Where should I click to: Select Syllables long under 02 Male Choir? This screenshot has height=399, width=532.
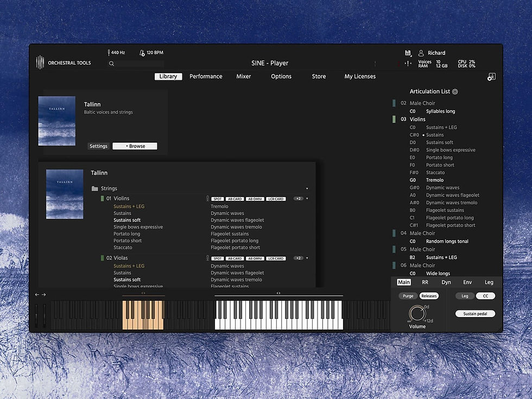click(440, 111)
